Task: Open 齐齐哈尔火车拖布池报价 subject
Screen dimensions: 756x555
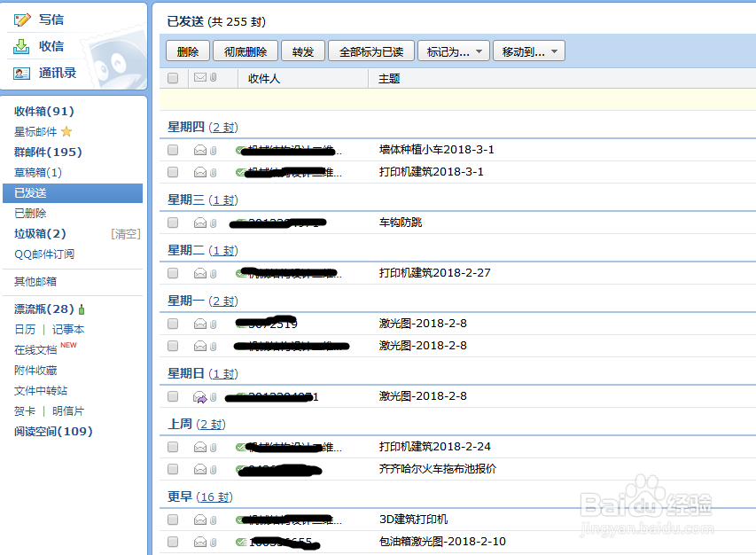Action: point(437,469)
